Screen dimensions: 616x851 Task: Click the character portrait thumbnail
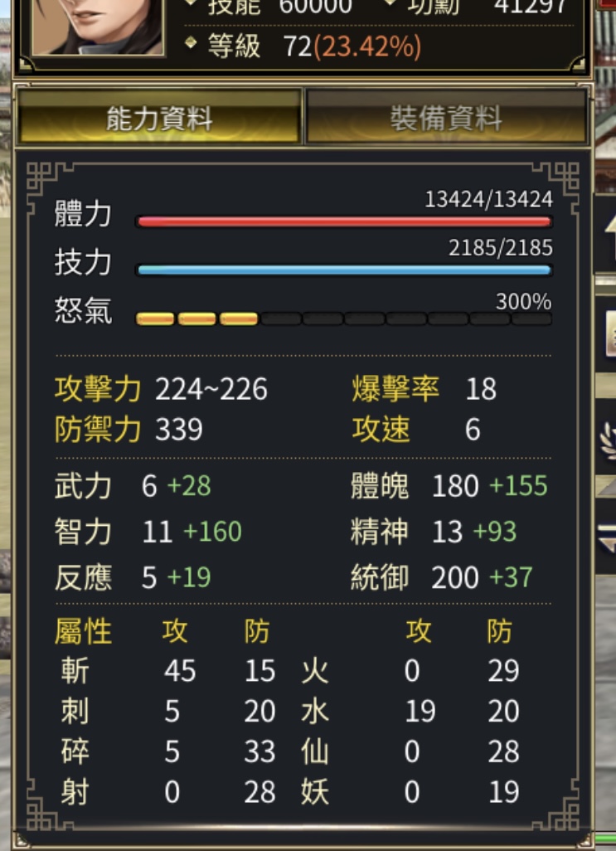click(98, 26)
